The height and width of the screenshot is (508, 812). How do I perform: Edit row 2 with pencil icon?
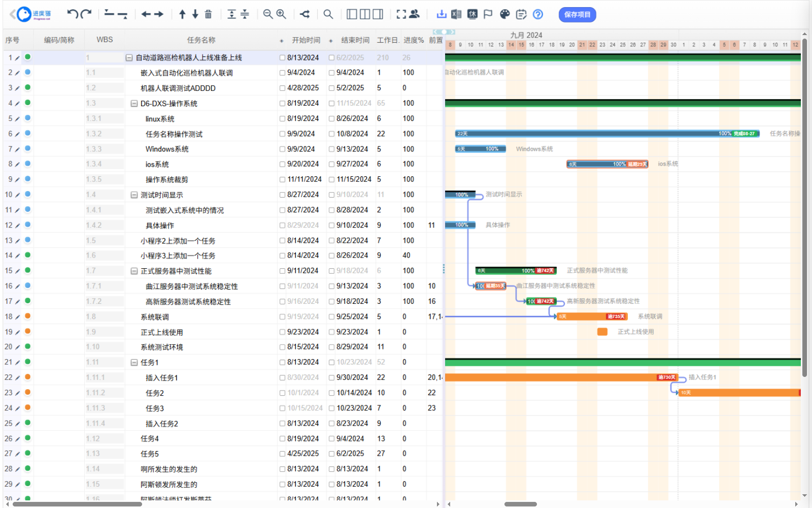coord(17,73)
